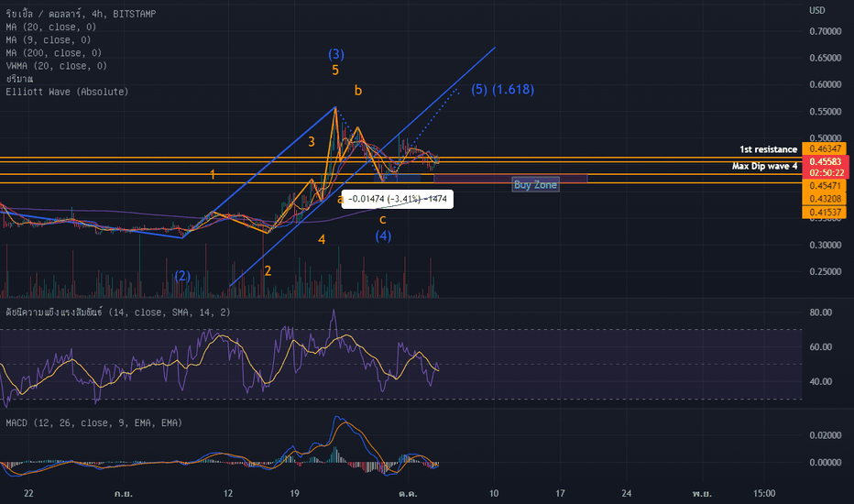Select the MA (9, close, 0) indicator legend

point(48,39)
